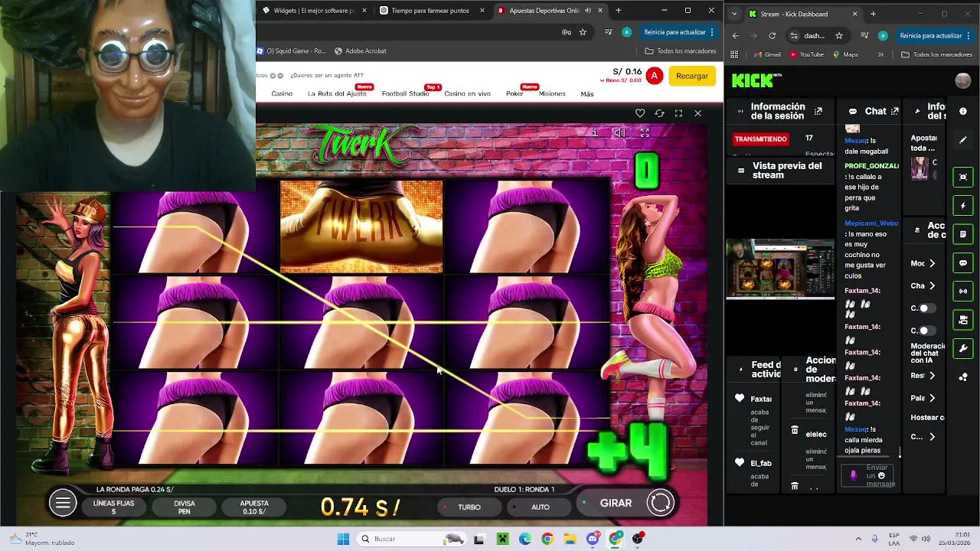Click the pencil edit icon in Kick sidebar
Image resolution: width=980 pixels, height=551 pixels.
(963, 140)
